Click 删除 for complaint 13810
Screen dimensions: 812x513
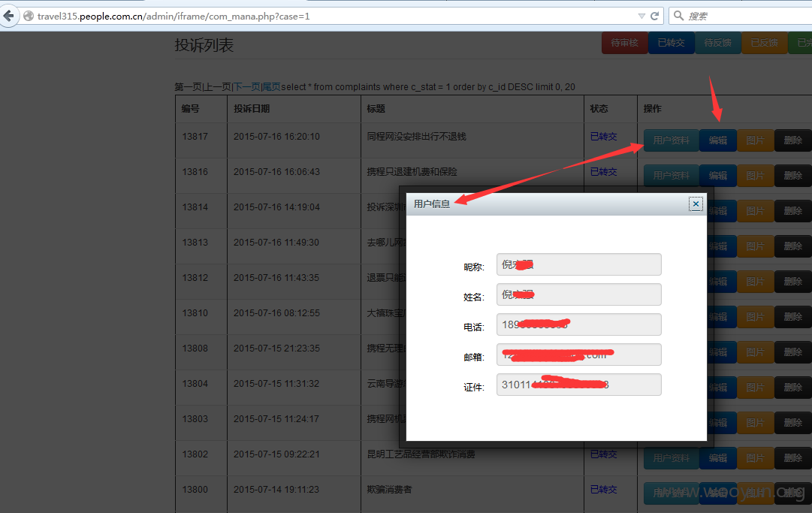(x=792, y=316)
